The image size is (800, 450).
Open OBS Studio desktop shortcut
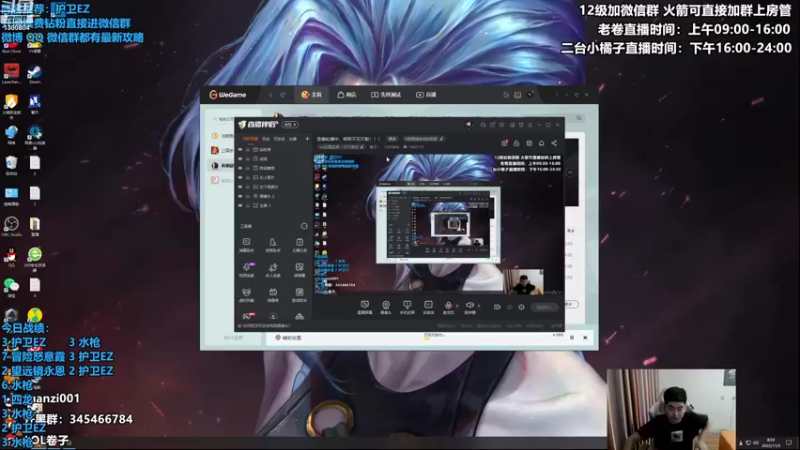coord(11,227)
